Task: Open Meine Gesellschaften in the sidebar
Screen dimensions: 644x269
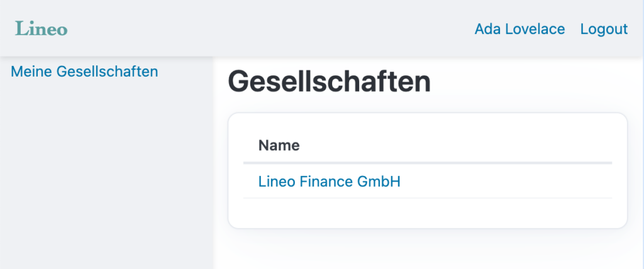Action: coord(84,71)
